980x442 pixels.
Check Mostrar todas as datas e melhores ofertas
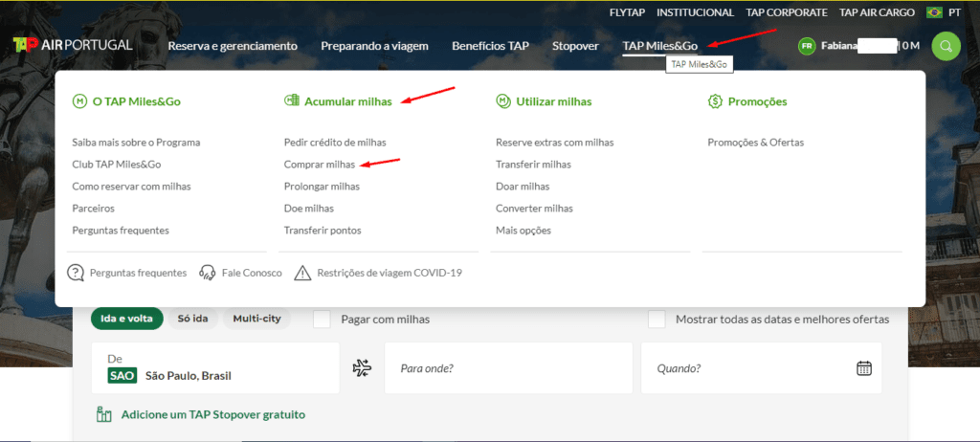[657, 319]
